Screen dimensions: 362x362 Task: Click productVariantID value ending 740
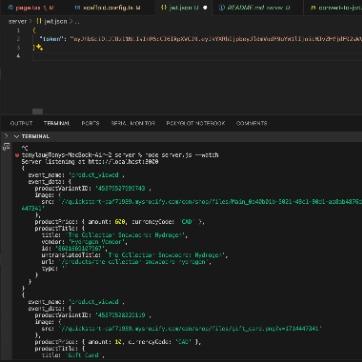(x=122, y=188)
